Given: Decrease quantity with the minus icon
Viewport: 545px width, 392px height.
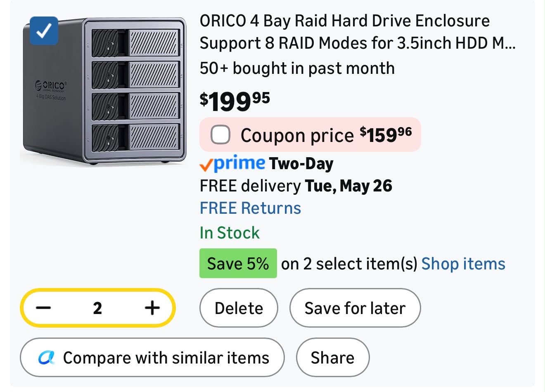Looking at the screenshot, I should (x=43, y=308).
